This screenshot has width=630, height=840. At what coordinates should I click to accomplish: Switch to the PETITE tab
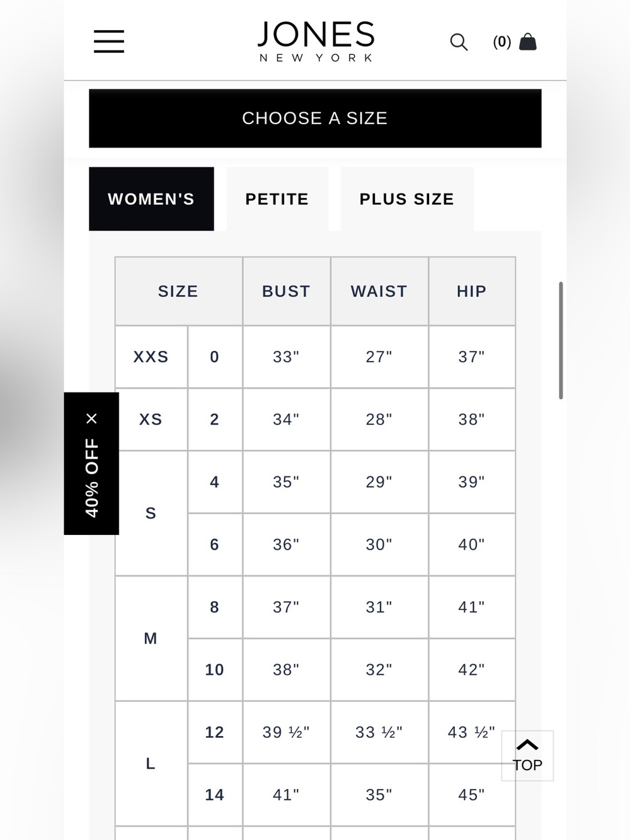(x=277, y=199)
